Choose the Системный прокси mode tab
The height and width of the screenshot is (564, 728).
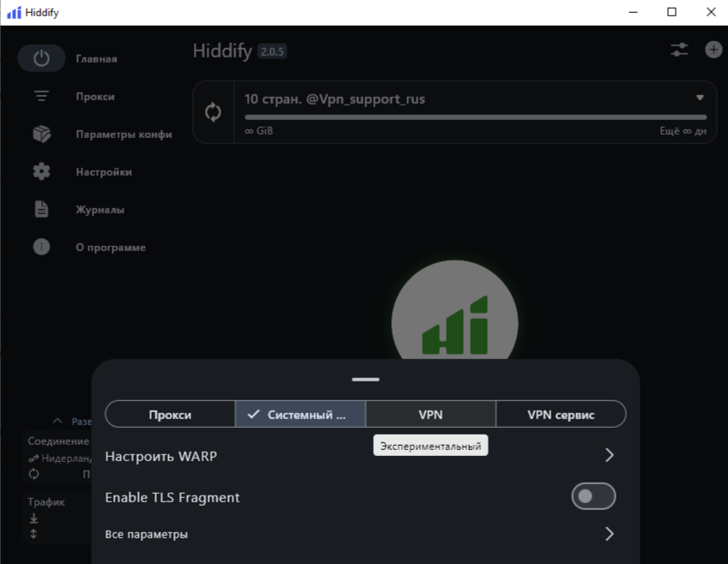coord(300,414)
